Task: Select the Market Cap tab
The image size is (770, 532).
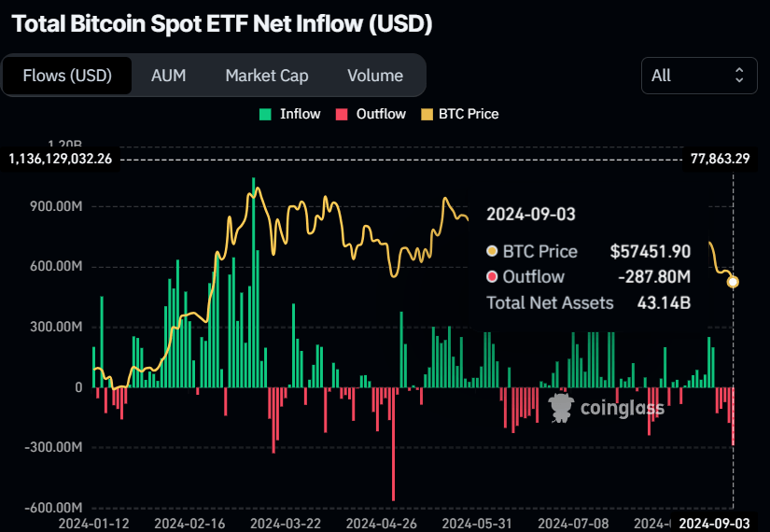Action: [x=267, y=76]
